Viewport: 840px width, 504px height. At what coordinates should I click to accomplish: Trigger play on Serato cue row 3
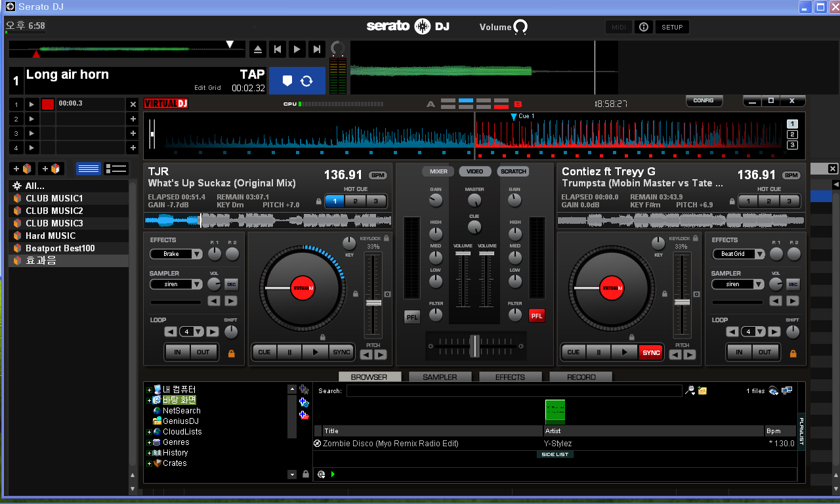tap(31, 133)
